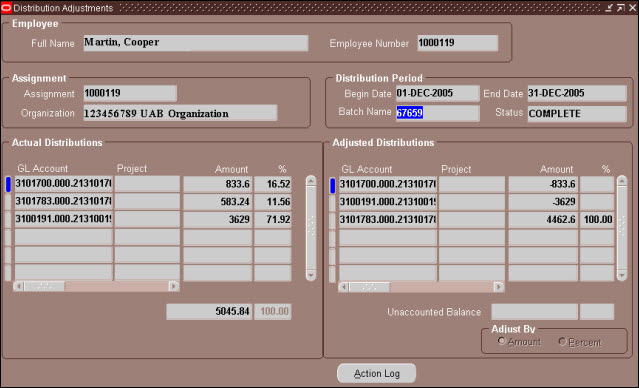Click the Adjusted Distributions scroll left arrow
639x388 pixels.
tap(344, 287)
